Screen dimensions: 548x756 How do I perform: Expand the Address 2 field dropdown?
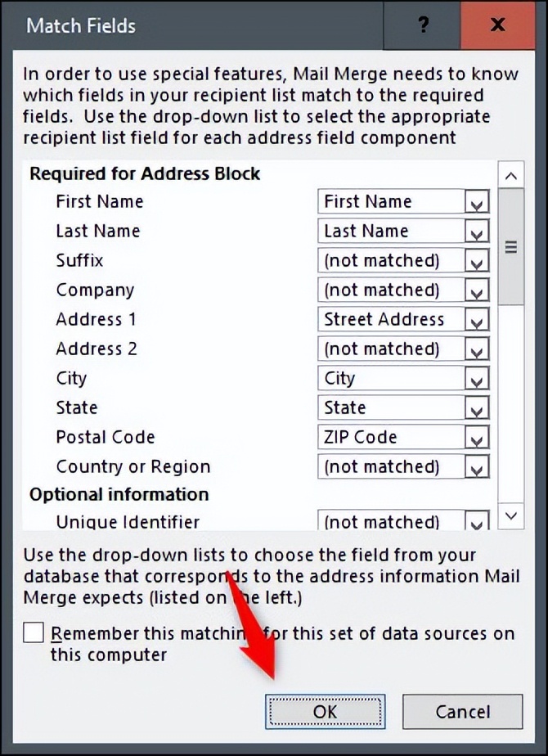(477, 349)
